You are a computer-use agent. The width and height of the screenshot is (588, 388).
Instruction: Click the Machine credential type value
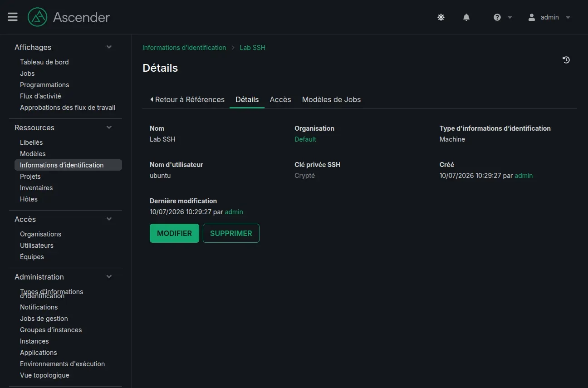coord(452,139)
